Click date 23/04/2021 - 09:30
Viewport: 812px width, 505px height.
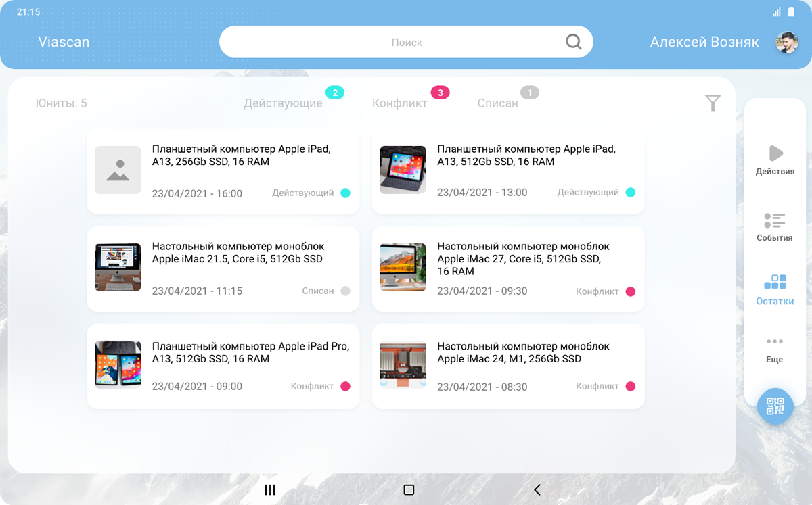point(482,291)
